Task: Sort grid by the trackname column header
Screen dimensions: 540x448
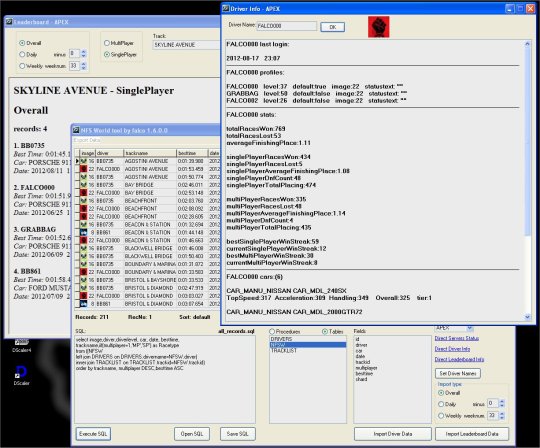Action: 150,153
